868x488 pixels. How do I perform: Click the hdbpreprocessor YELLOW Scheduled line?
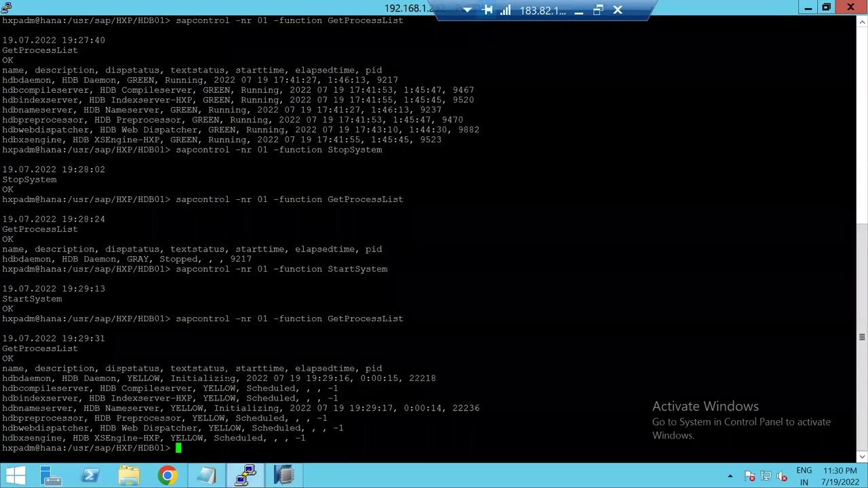[x=165, y=418]
